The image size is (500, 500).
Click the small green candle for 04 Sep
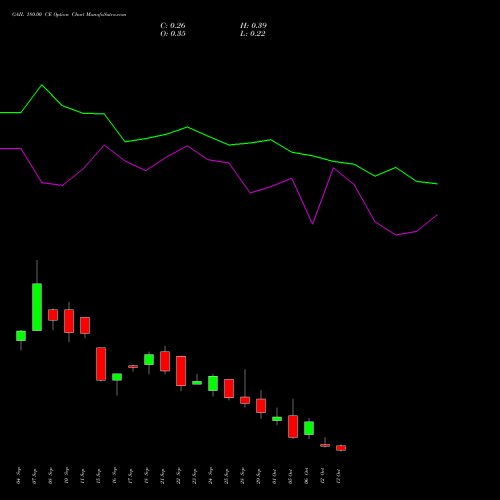click(x=21, y=336)
